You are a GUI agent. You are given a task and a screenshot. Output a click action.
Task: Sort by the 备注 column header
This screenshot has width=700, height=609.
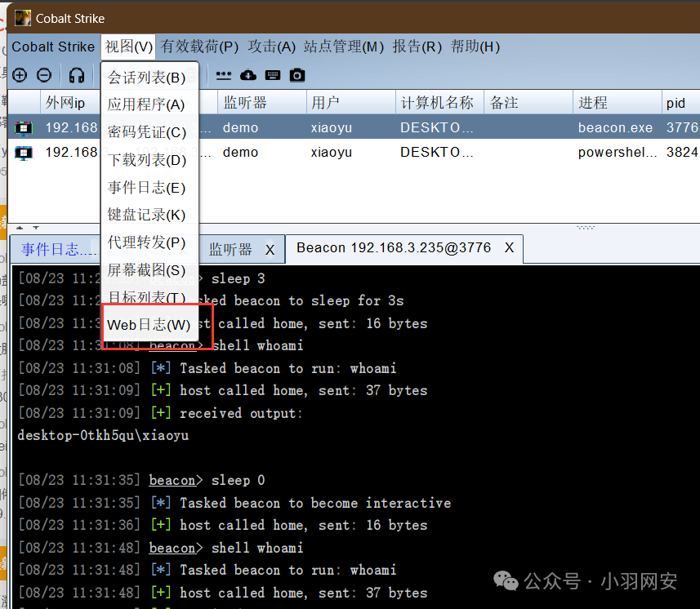pos(528,103)
